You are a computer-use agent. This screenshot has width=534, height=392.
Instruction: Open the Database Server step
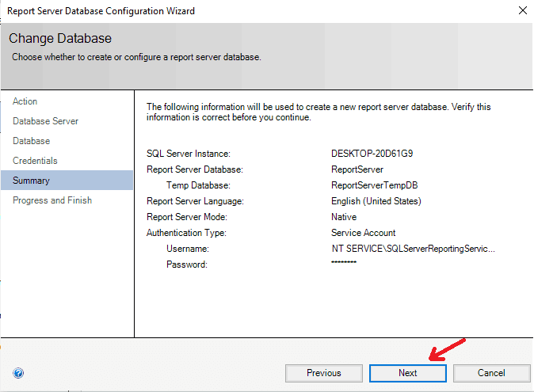(x=45, y=121)
